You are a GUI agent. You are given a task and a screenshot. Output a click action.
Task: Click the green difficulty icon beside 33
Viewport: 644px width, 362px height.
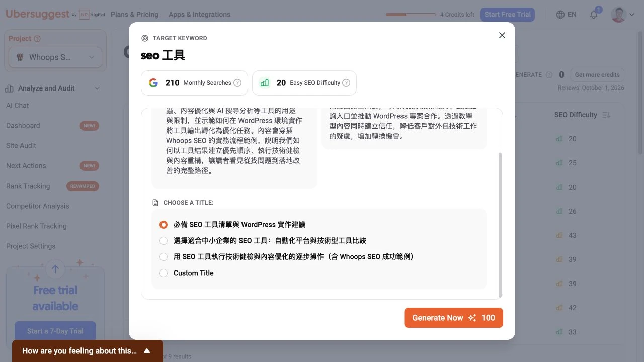560,332
